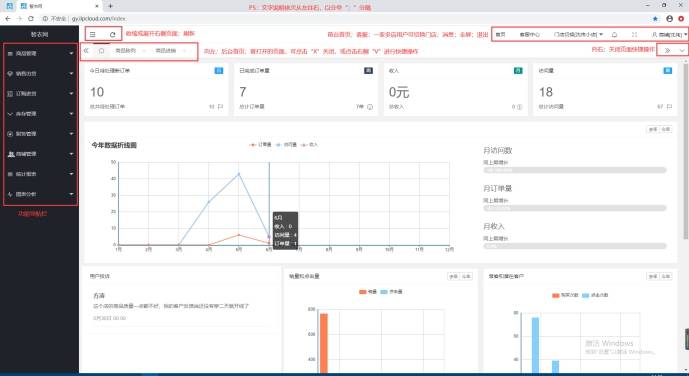
Task: Click the right range button on the customers chart card
Action: (x=666, y=276)
